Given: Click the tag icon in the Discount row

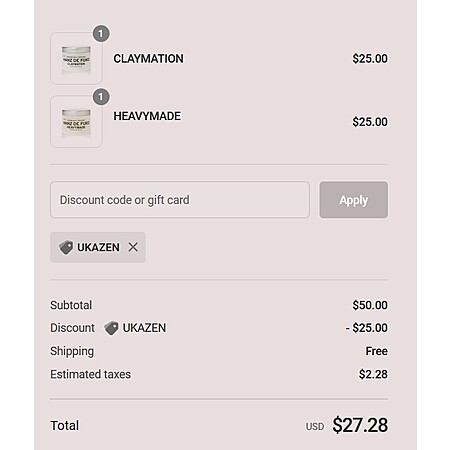Looking at the screenshot, I should click(111, 328).
